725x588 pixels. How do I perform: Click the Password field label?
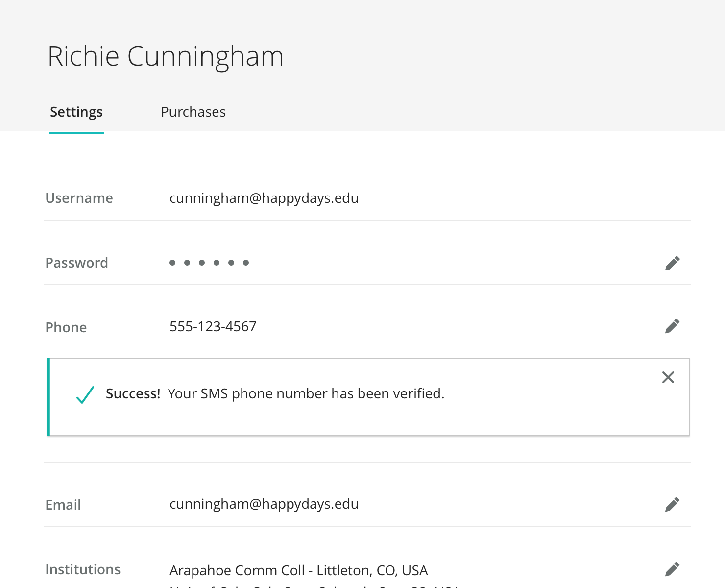[x=76, y=263]
